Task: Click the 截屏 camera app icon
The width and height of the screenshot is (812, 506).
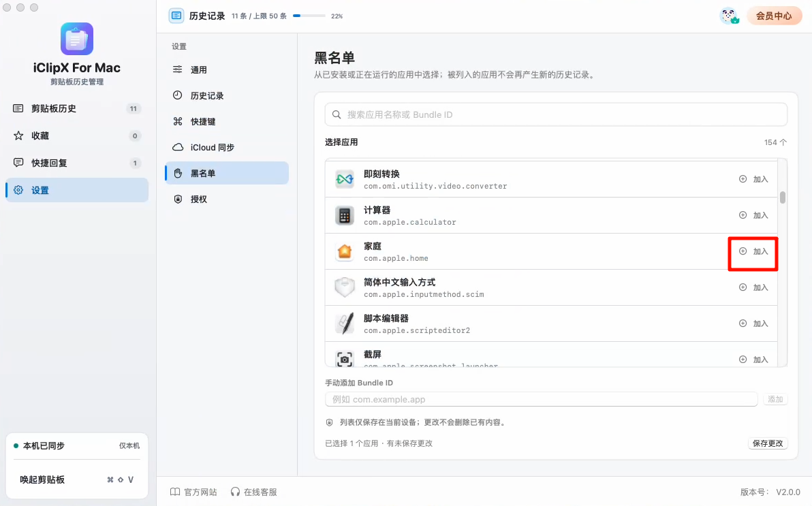Action: click(345, 359)
